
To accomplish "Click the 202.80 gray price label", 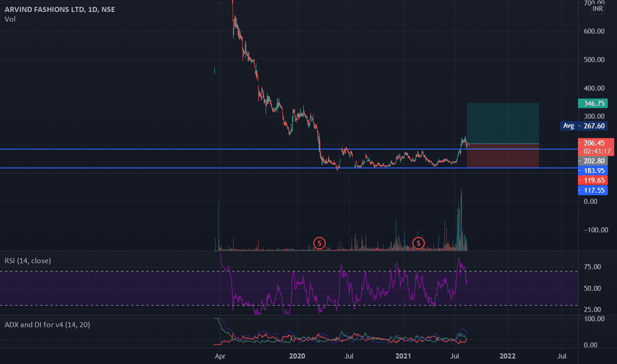I will click(593, 161).
